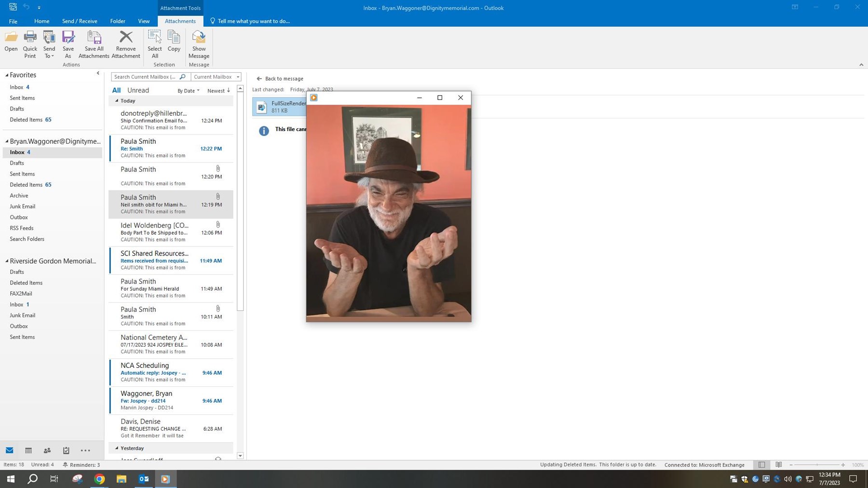
Task: Click the Copy attachment icon
Action: (174, 38)
